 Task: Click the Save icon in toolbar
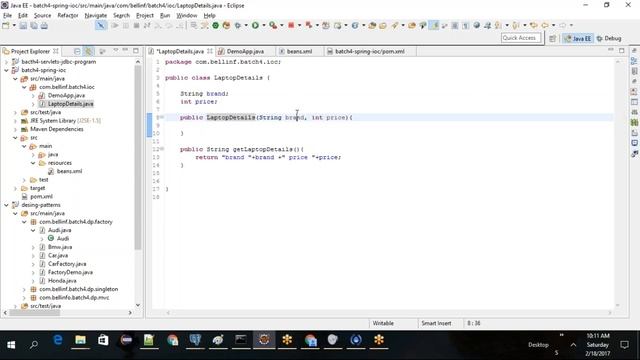click(23, 26)
